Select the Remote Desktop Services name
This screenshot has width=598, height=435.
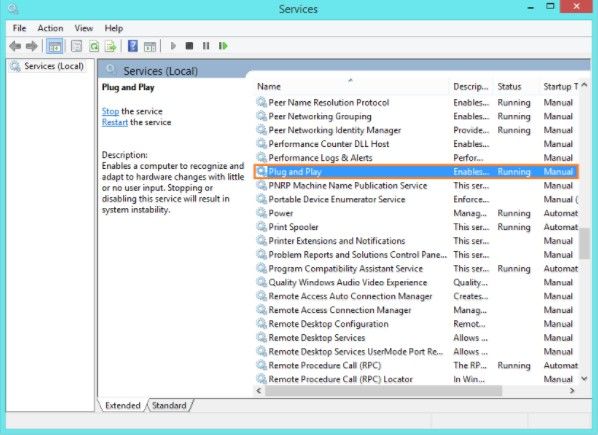pos(317,337)
